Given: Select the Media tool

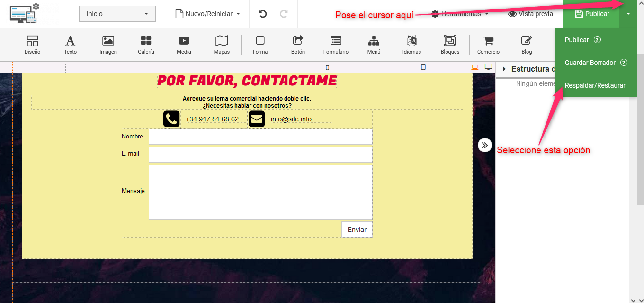Looking at the screenshot, I should tap(184, 45).
